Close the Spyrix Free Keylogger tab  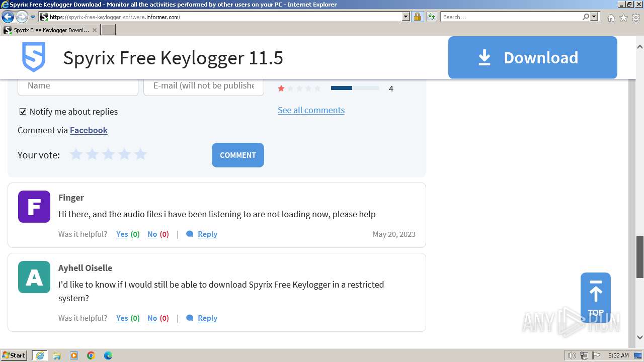[95, 30]
